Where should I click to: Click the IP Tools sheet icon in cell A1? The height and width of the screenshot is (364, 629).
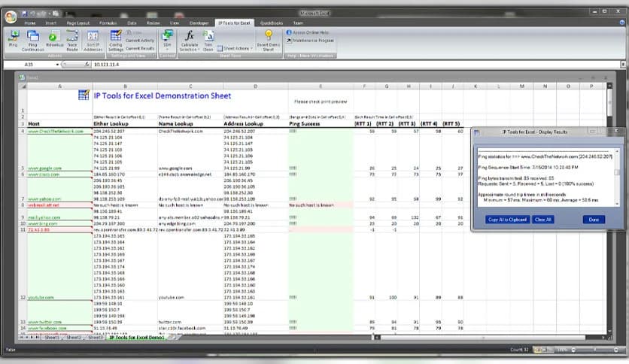pos(84,95)
